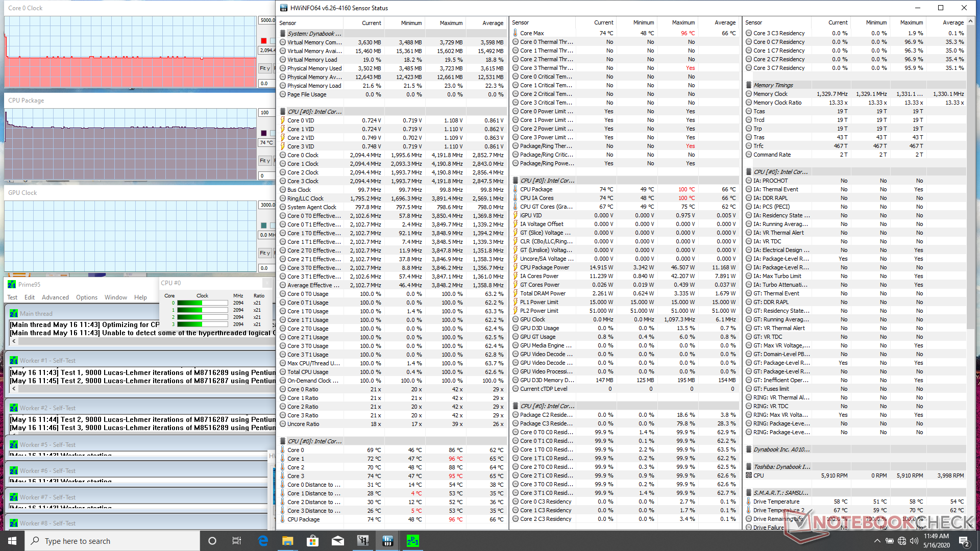Show hidden tray icons chevron

tap(877, 541)
